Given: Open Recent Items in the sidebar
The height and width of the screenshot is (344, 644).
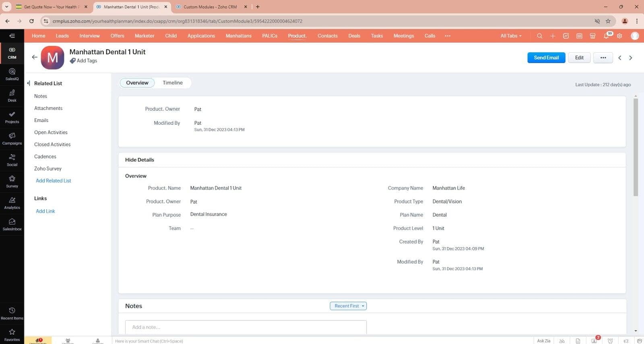Looking at the screenshot, I should click(x=12, y=314).
